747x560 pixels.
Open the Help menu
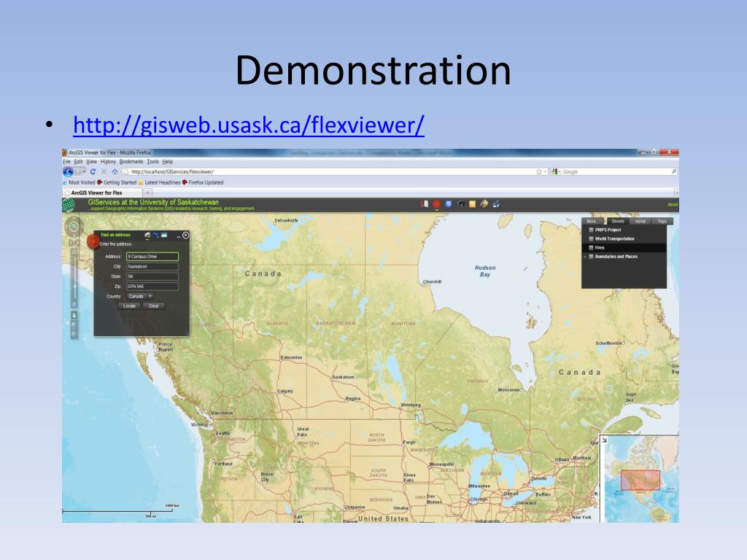point(167,162)
